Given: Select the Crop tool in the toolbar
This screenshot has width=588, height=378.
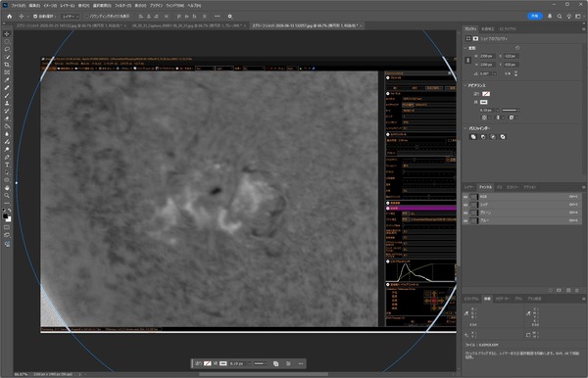Looking at the screenshot, I should click(7, 65).
